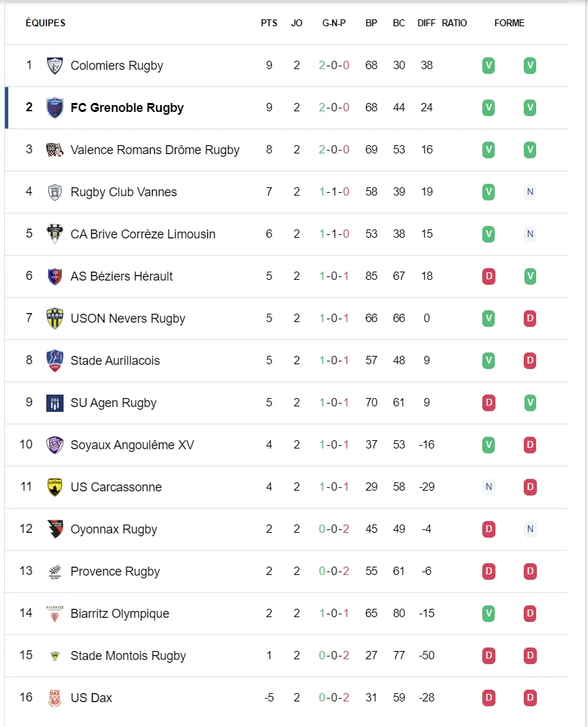Viewport: 588px width, 727px height.
Task: Click the US Dax club crest
Action: (55, 698)
